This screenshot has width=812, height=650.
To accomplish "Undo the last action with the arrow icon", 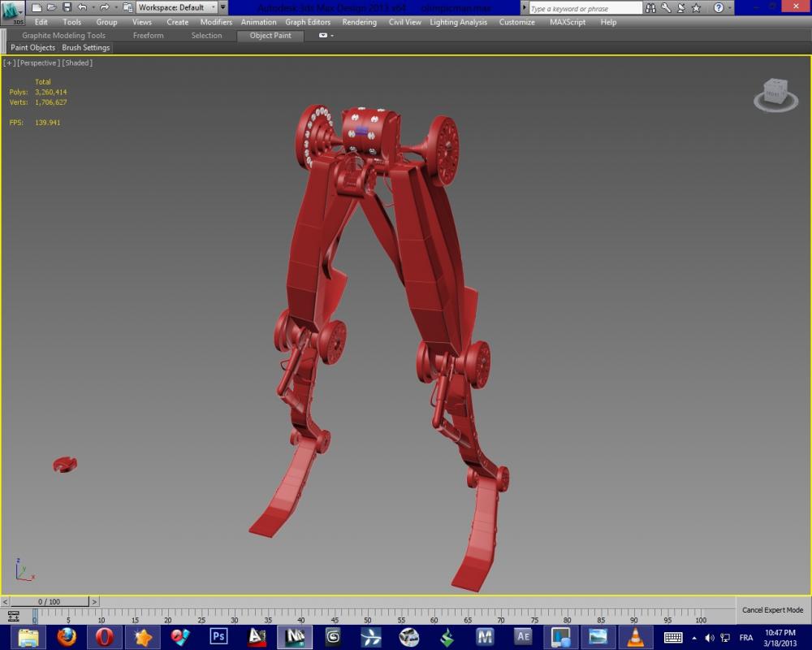I will click(x=81, y=7).
